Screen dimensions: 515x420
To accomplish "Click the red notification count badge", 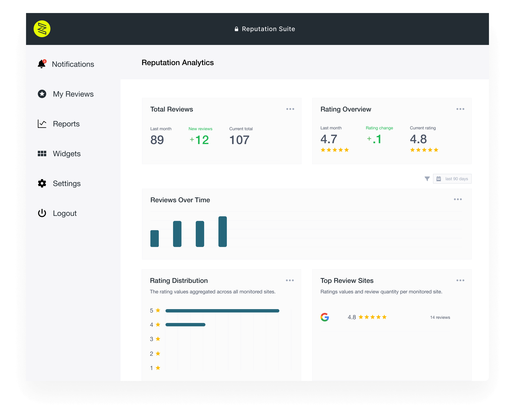I will (x=45, y=62).
